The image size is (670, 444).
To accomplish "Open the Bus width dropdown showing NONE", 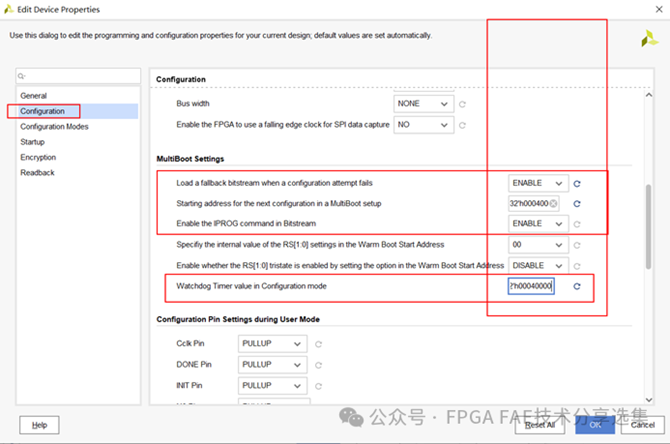I will pos(423,104).
